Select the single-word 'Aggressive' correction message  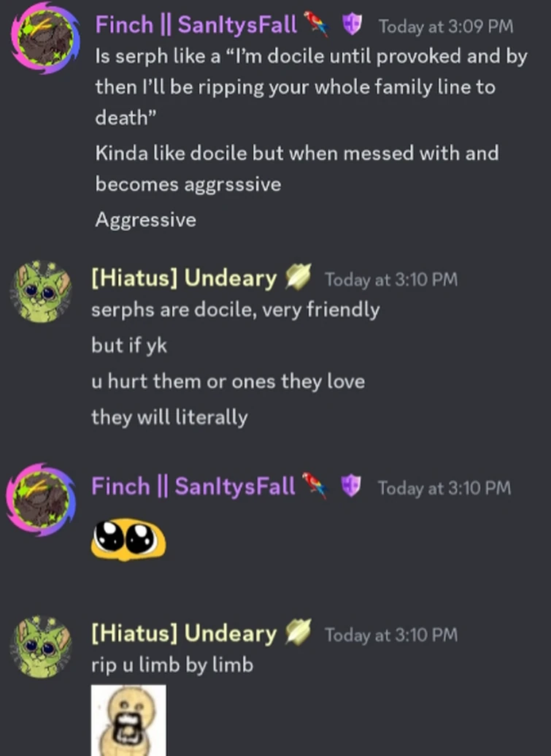(146, 220)
